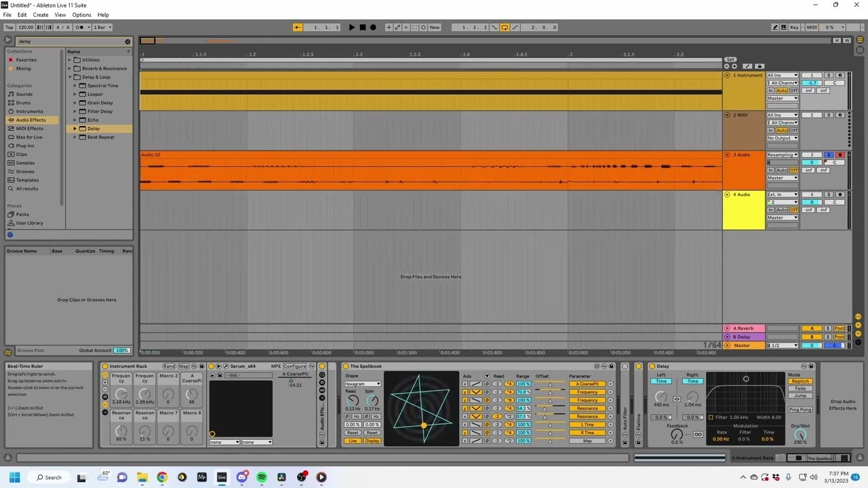Open the Ext. In input dropdown on 4 Audio
868x488 pixels.
pyautogui.click(x=783, y=195)
